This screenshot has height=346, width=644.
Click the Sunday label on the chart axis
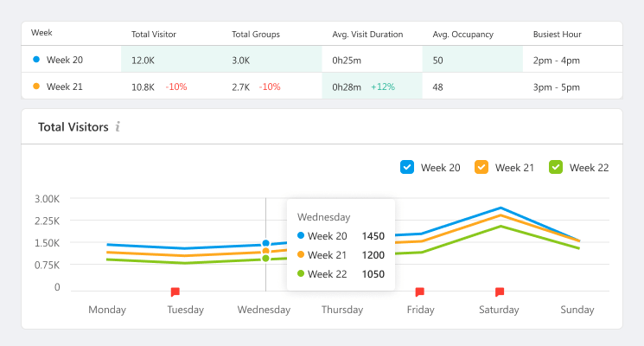click(x=577, y=310)
